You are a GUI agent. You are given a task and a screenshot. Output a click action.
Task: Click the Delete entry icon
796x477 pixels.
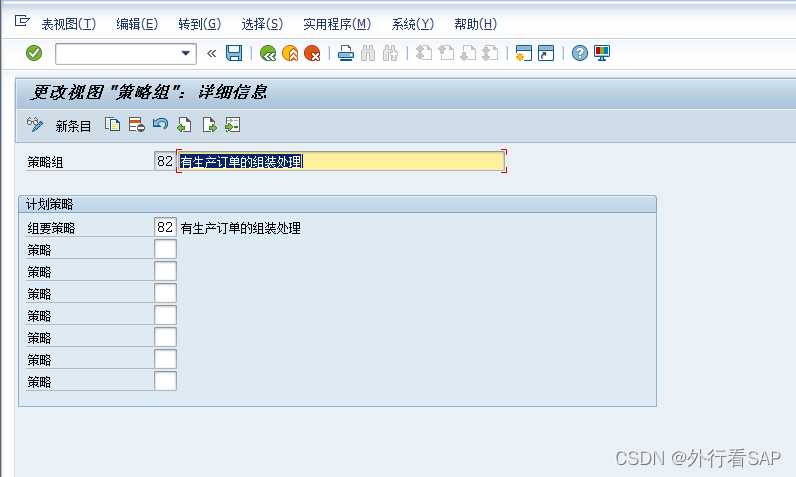coord(137,125)
